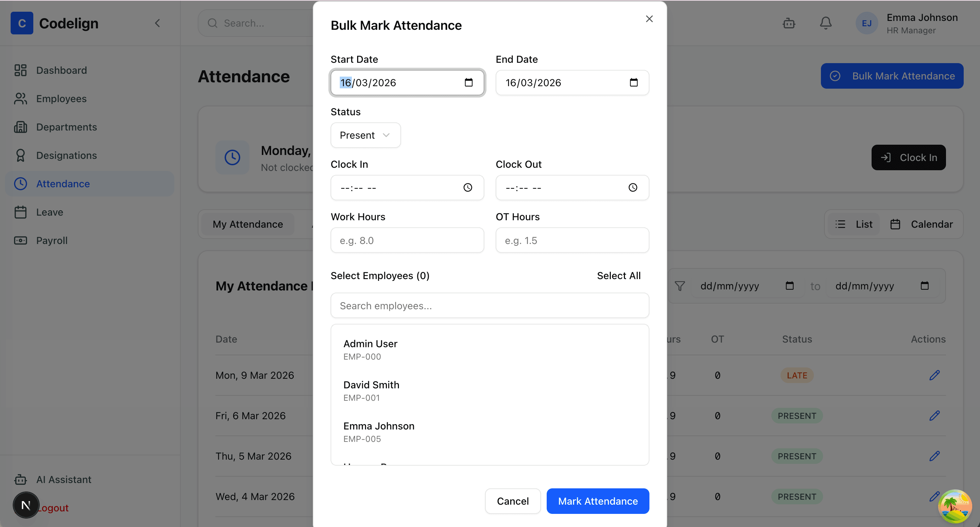Open the Payroll section icon
980x527 pixels.
pyautogui.click(x=21, y=240)
